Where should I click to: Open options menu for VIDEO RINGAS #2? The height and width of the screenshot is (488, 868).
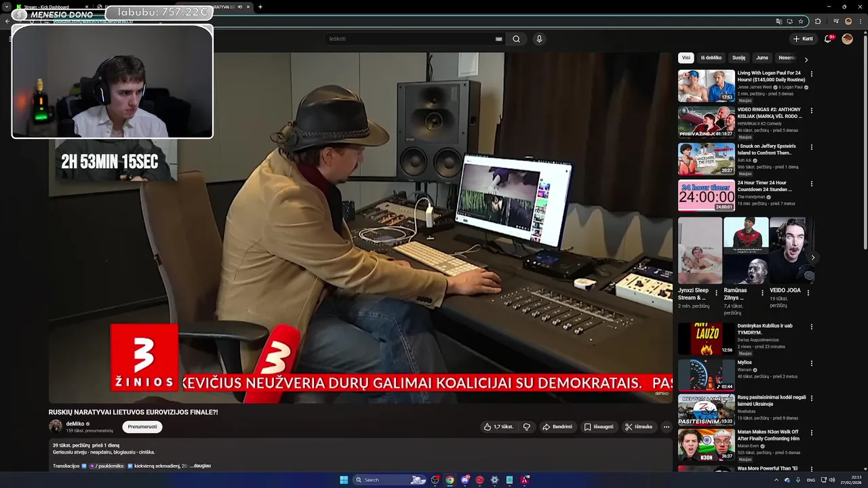point(812,110)
